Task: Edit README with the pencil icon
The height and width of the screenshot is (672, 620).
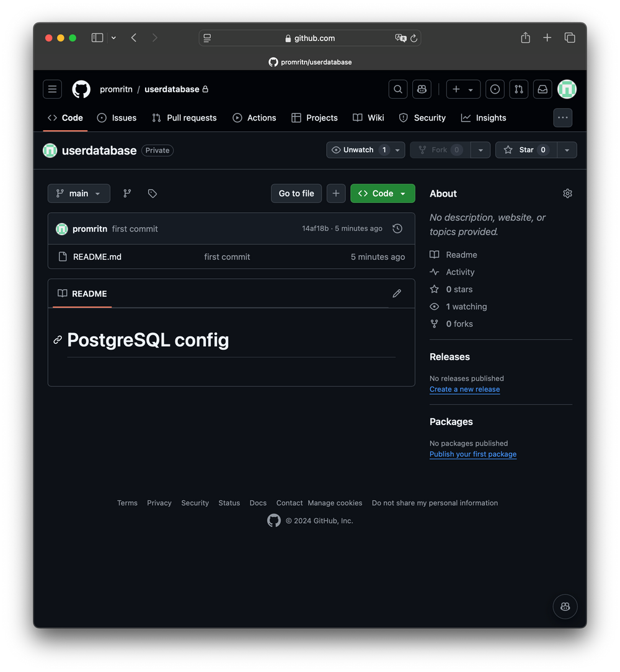Action: [397, 293]
